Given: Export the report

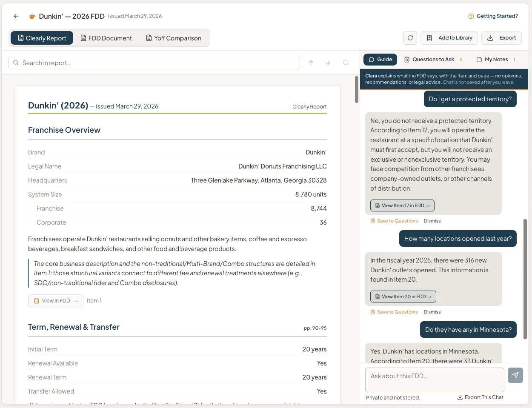Looking at the screenshot, I should [501, 38].
